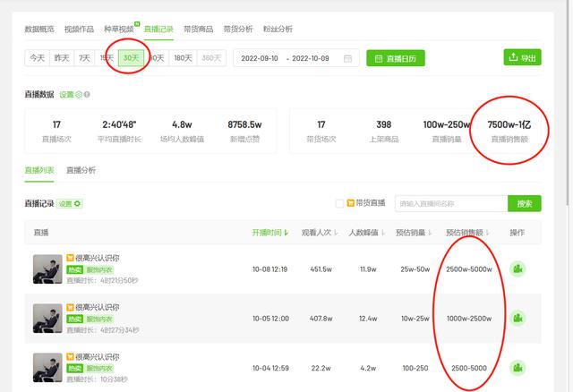Screen dimensions: 573x392
Task: Click the 直播日历 calendar button
Action: tap(396, 58)
